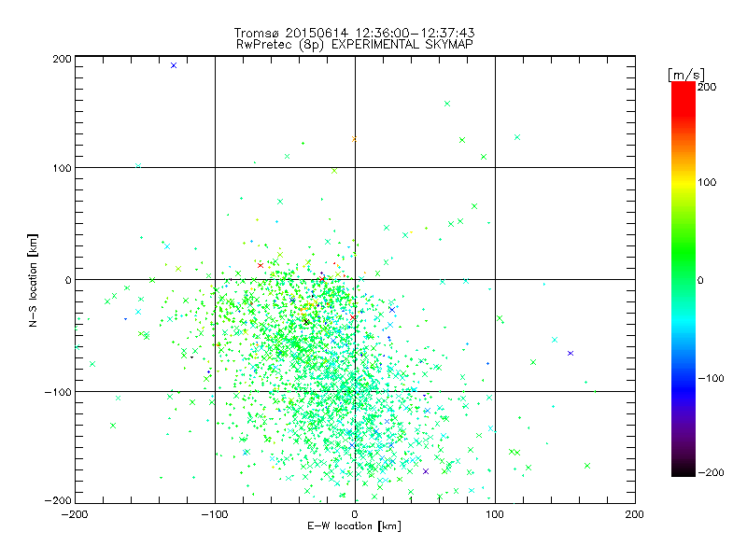Viewport: 747px width, 560px height.
Task: Click the N-S axis tick label "0"
Action: pyautogui.click(x=68, y=280)
